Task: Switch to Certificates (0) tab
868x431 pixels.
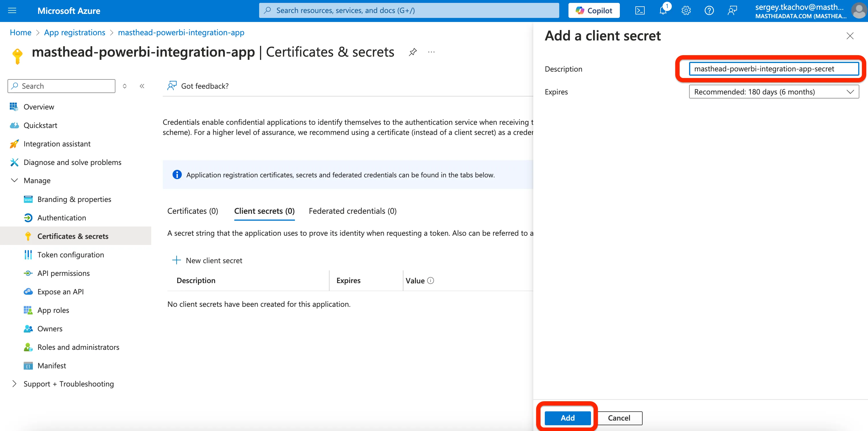Action: pyautogui.click(x=192, y=211)
